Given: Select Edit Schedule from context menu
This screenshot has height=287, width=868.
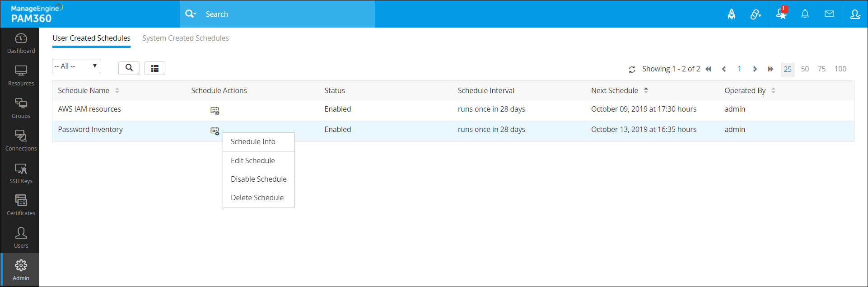Looking at the screenshot, I should click(252, 160).
